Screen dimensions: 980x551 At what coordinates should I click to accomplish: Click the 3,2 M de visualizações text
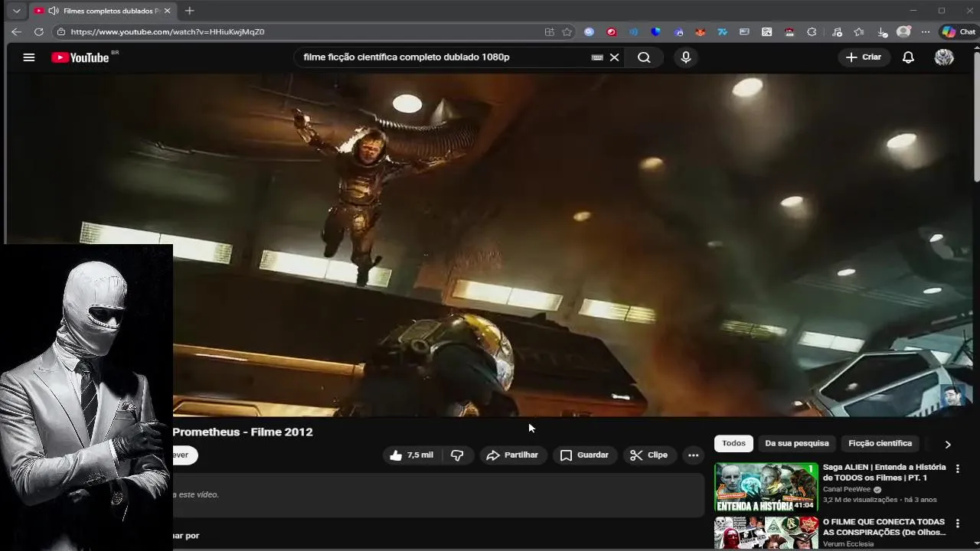click(860, 500)
